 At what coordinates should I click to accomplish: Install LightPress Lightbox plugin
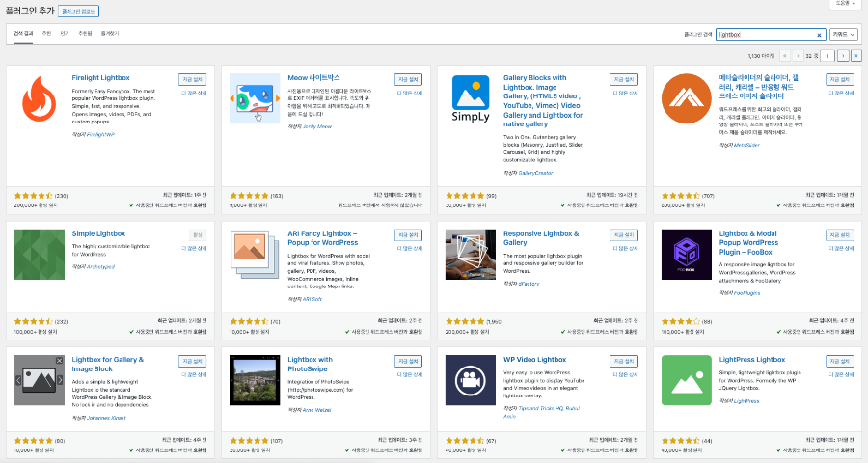pos(840,362)
